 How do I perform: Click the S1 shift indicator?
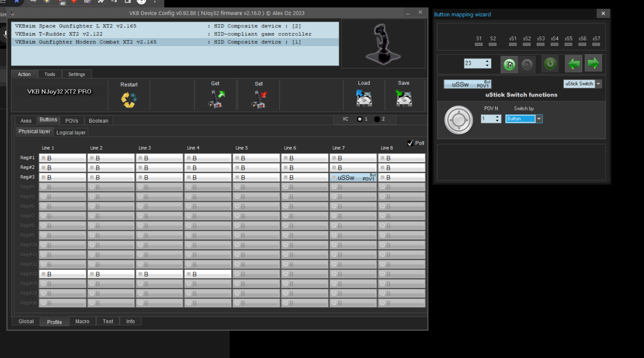pyautogui.click(x=479, y=44)
